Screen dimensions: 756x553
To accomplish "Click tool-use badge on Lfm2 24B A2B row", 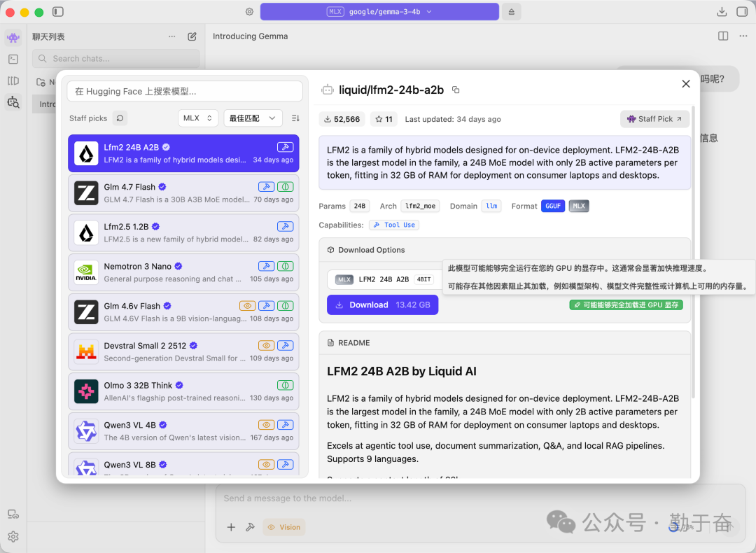I will pyautogui.click(x=286, y=147).
